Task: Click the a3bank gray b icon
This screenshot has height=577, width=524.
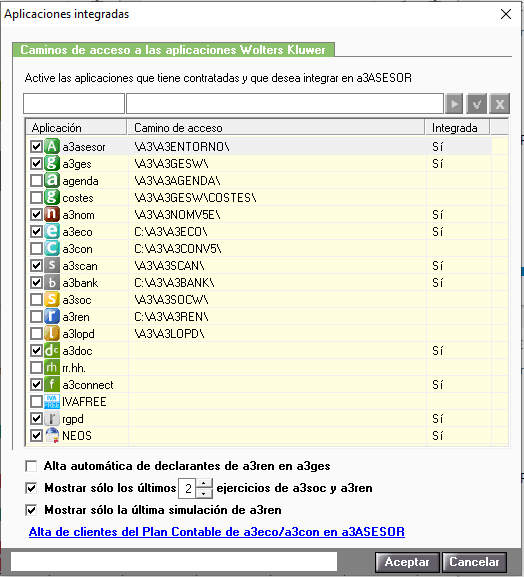Action: tap(52, 282)
